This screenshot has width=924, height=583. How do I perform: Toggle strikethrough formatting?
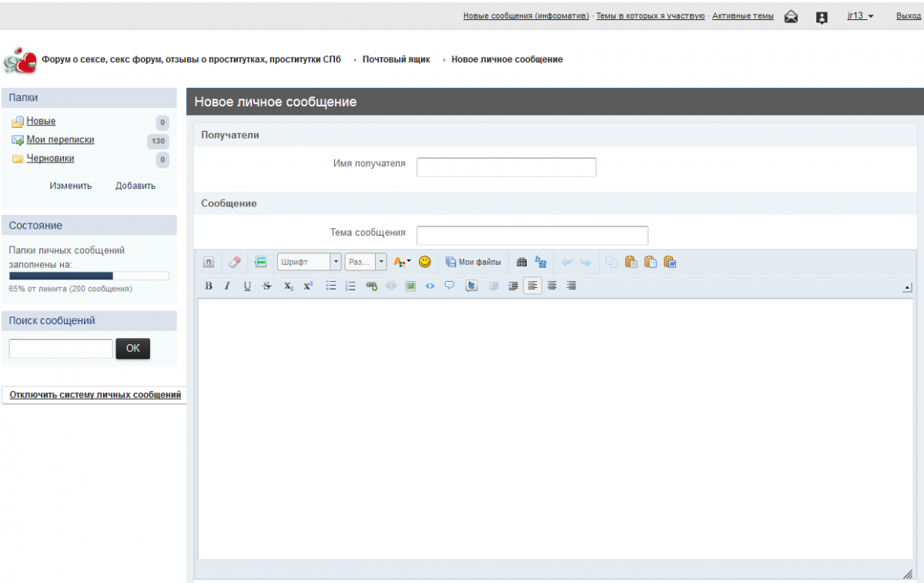tap(267, 286)
